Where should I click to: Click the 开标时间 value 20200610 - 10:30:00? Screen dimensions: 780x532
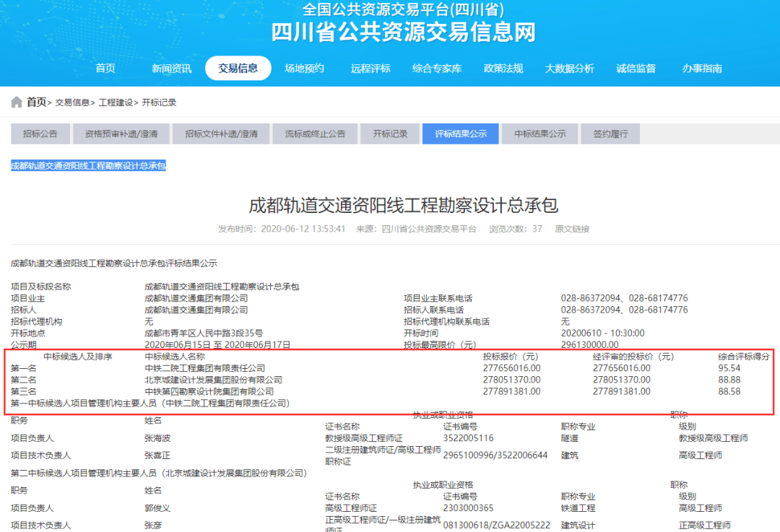click(602, 333)
